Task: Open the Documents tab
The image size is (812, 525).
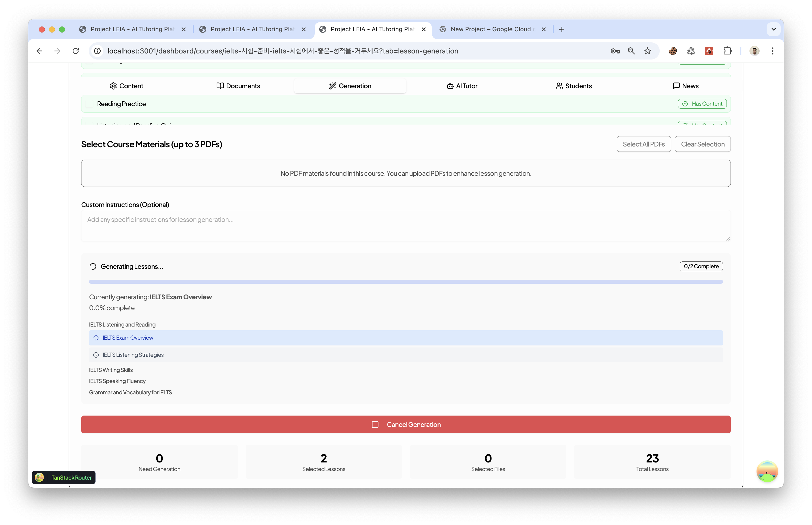Action: [x=238, y=86]
